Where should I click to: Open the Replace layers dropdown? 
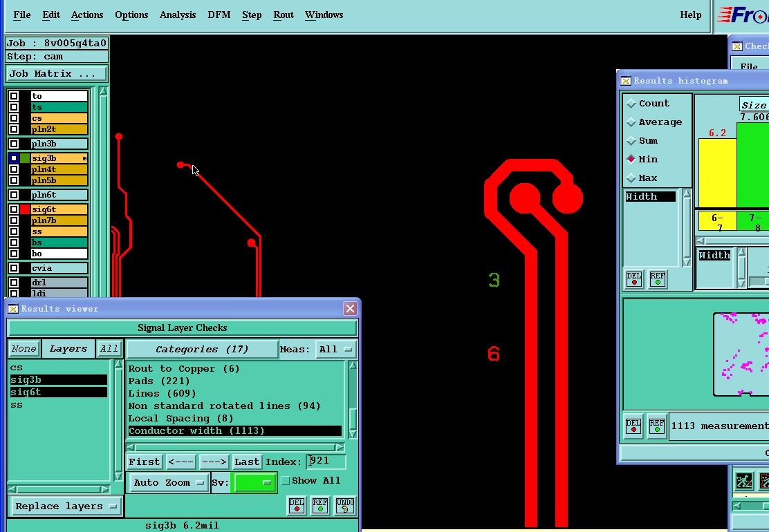click(66, 506)
